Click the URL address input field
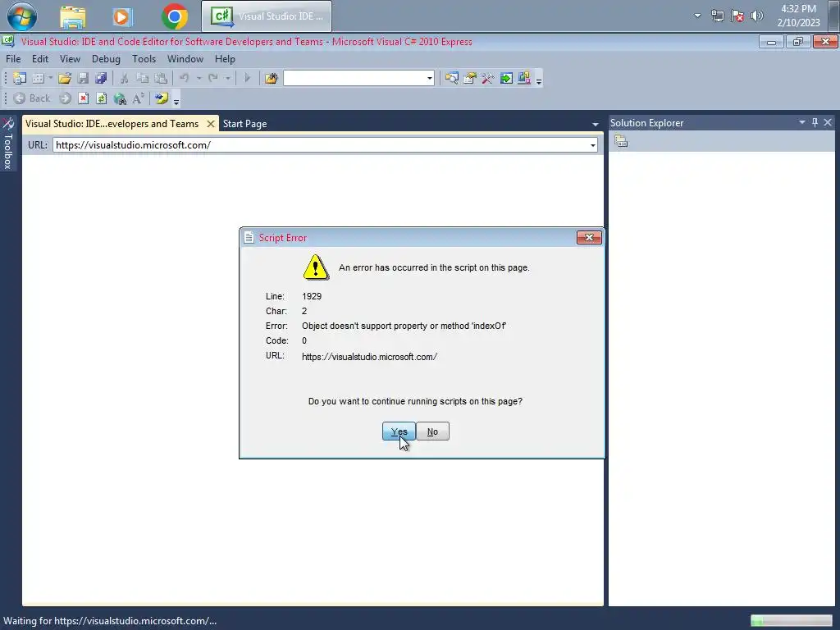 (x=321, y=145)
